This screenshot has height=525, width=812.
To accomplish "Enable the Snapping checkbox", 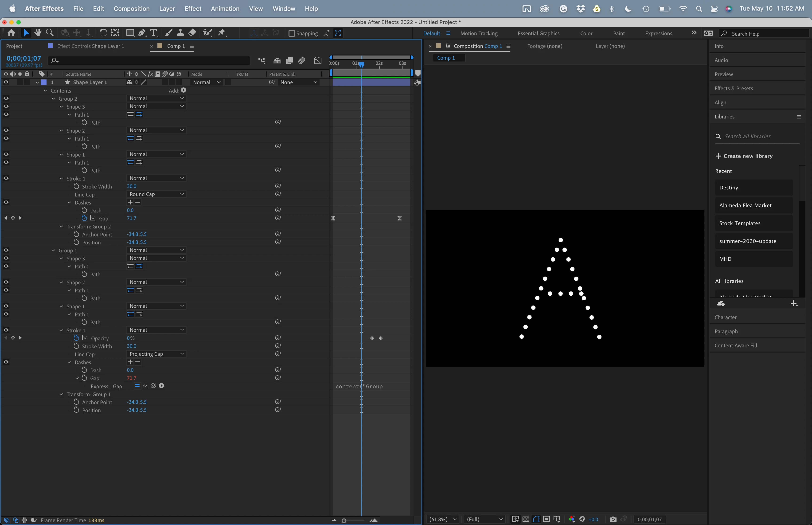I will (292, 33).
